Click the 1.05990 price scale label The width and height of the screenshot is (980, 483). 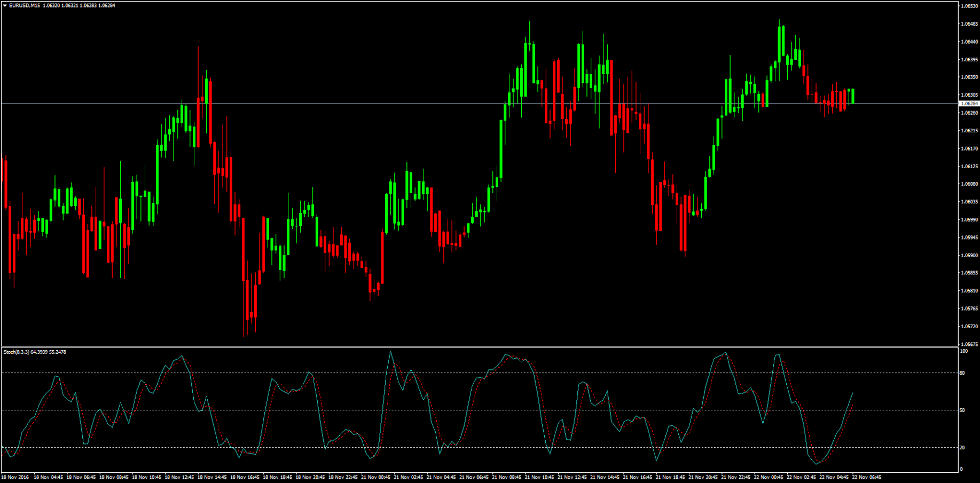pos(969,219)
